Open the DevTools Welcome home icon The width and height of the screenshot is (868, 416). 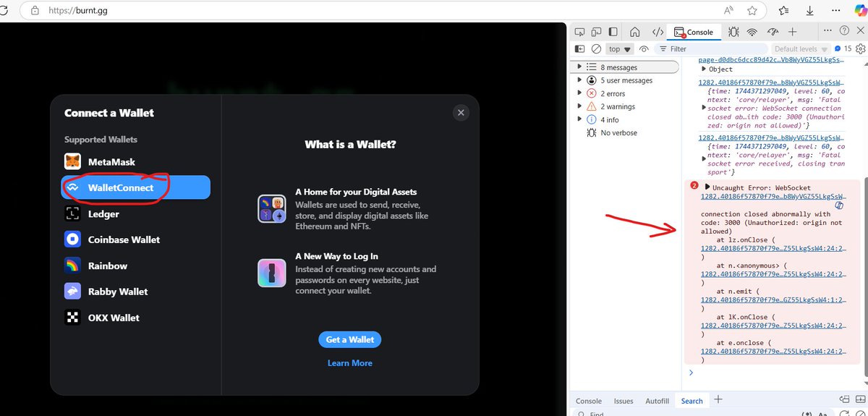(x=634, y=32)
